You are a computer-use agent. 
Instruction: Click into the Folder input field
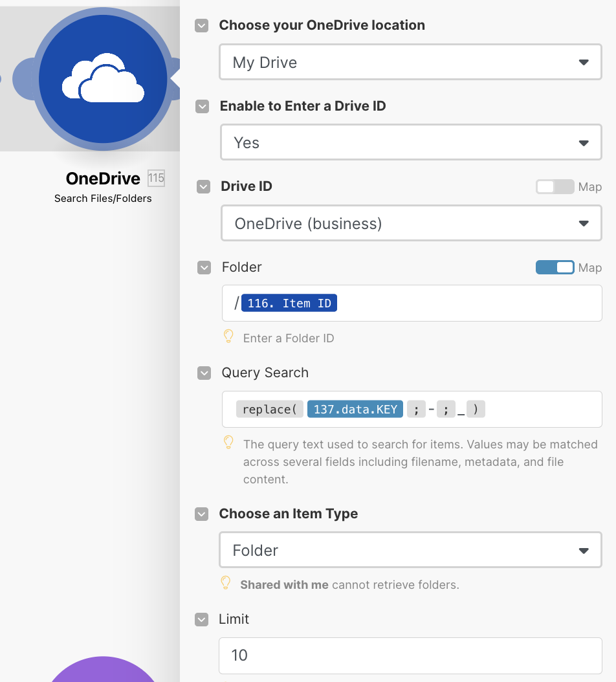coord(412,303)
